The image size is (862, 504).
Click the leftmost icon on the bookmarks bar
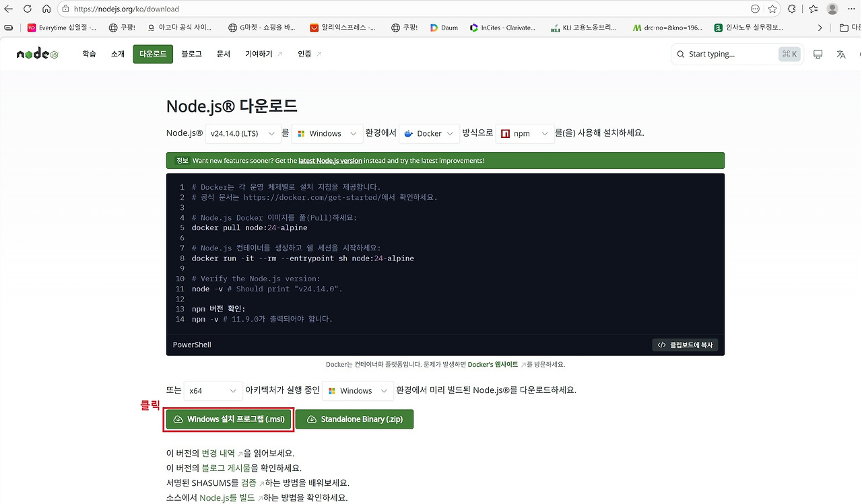click(8, 28)
